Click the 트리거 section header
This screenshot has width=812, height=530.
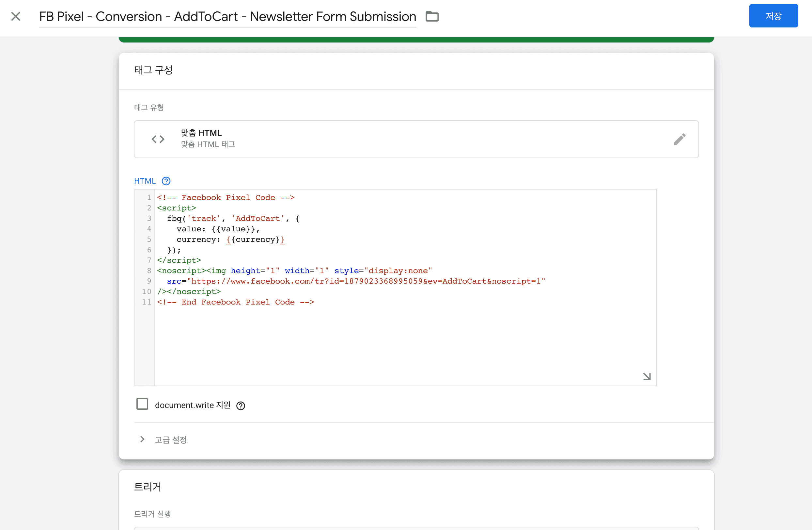148,487
